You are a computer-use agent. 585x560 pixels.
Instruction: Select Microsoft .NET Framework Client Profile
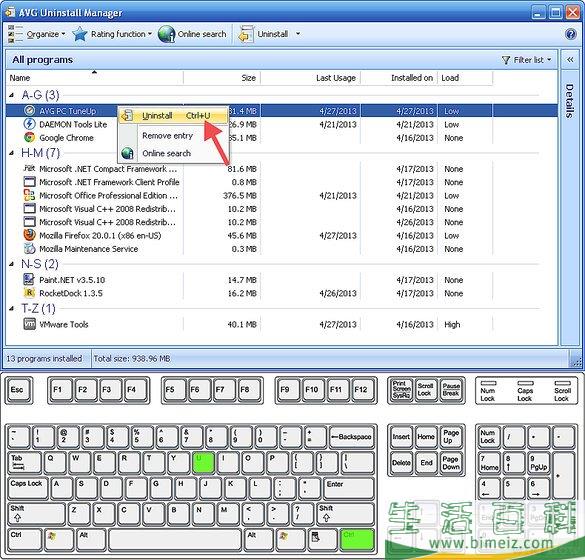(109, 182)
